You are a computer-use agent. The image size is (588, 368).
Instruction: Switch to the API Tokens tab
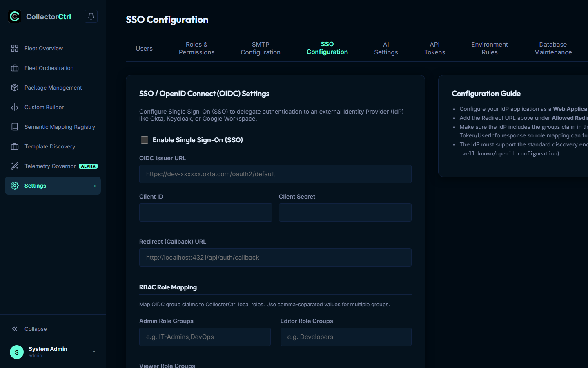pos(434,49)
